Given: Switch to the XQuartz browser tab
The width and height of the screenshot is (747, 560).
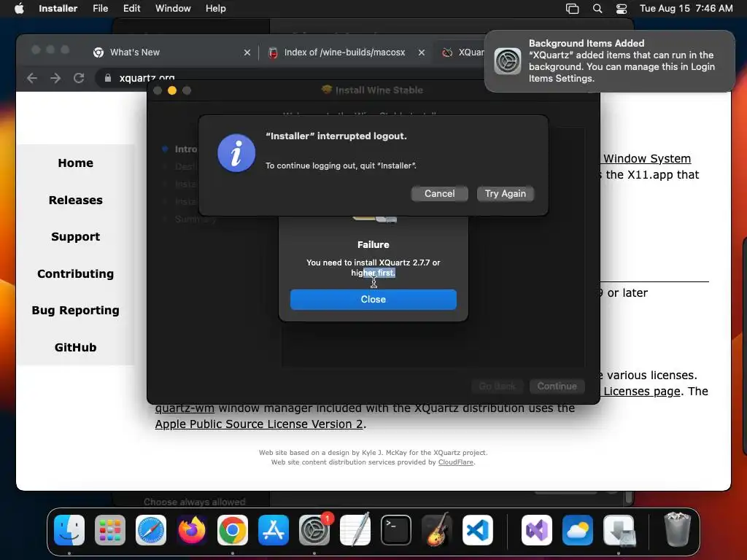Looking at the screenshot, I should pos(462,52).
